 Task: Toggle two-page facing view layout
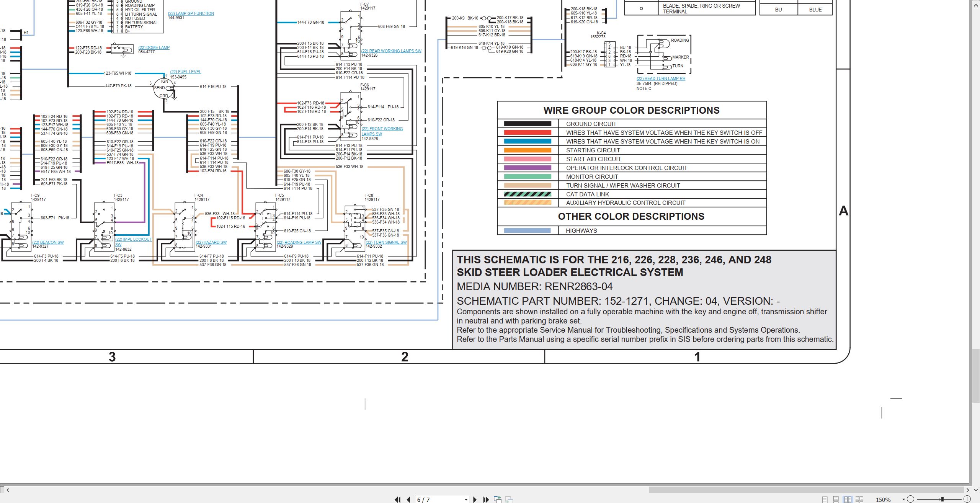[x=848, y=500]
